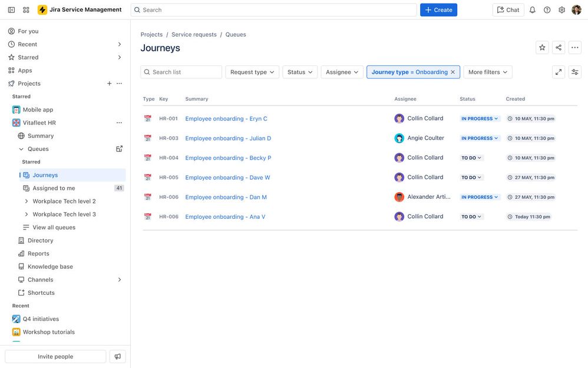Go to Service requests breadcrumb
The width and height of the screenshot is (588, 368).
pos(194,35)
